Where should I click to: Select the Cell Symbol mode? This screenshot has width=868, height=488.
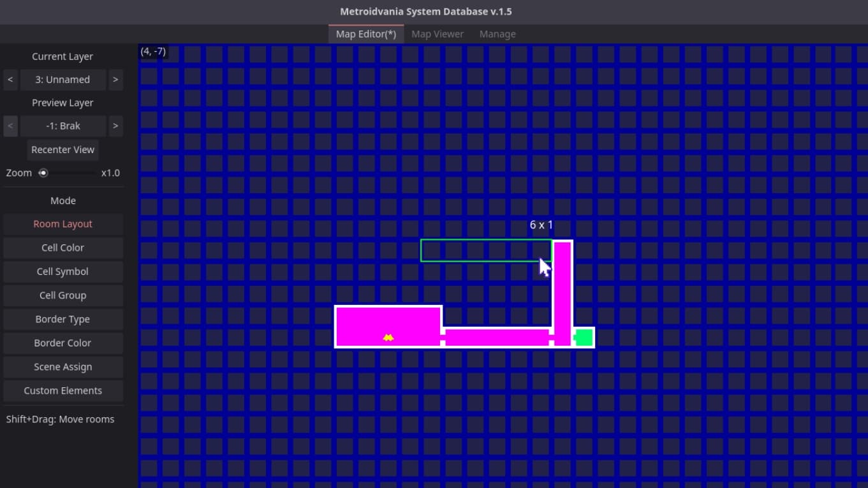[x=63, y=271]
